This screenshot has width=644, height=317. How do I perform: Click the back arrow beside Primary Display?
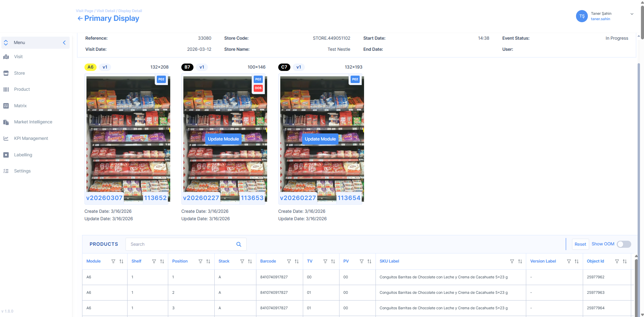click(x=80, y=18)
